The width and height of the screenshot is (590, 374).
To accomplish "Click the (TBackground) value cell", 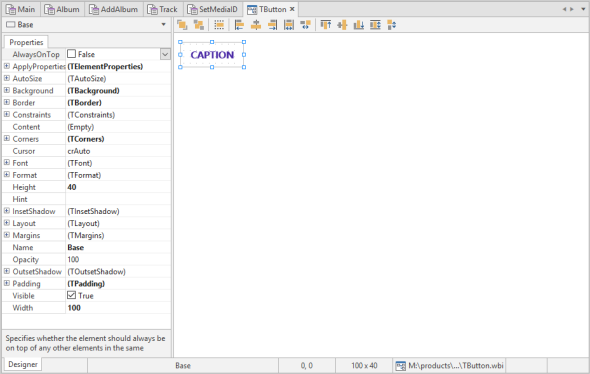I will (118, 91).
